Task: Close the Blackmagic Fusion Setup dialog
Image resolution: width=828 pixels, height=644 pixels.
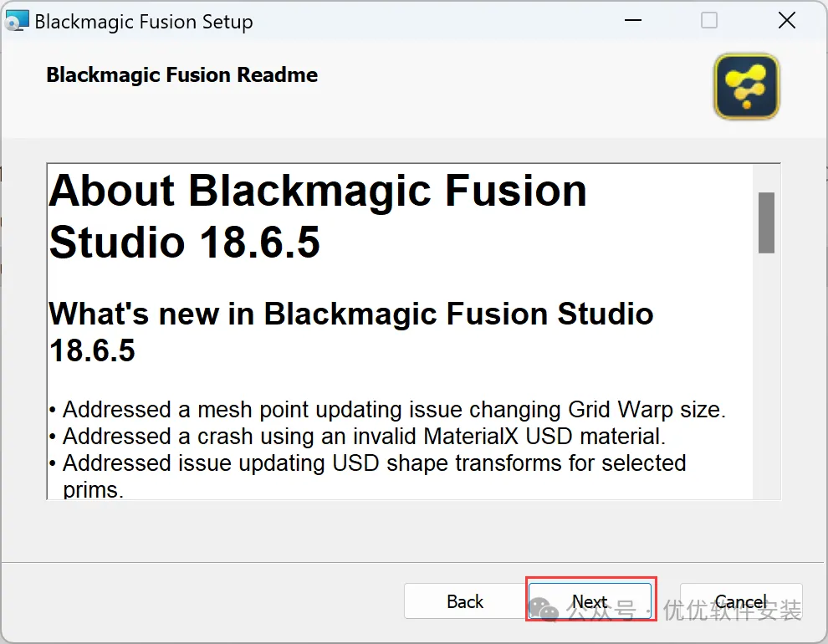Action: [x=786, y=21]
